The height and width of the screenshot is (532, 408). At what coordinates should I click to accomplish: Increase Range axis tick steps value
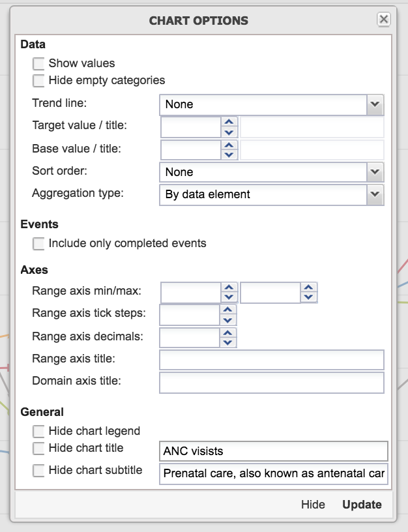pos(228,310)
